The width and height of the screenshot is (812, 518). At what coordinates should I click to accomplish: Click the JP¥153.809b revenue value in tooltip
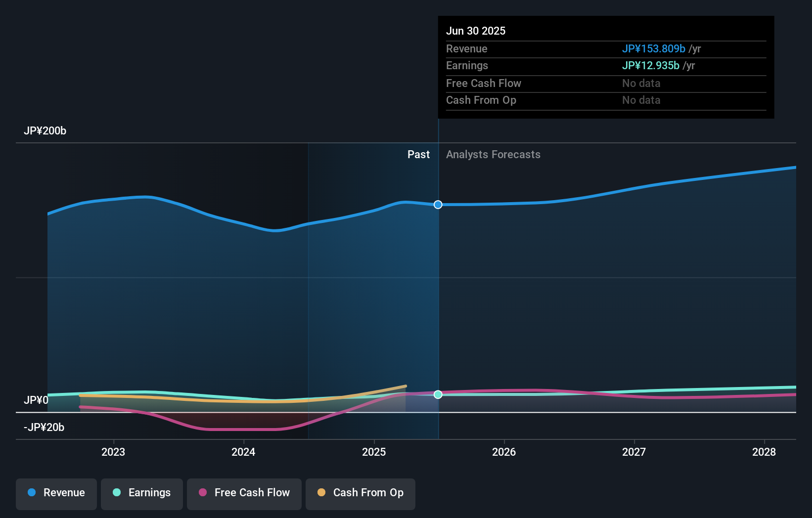[x=653, y=48]
